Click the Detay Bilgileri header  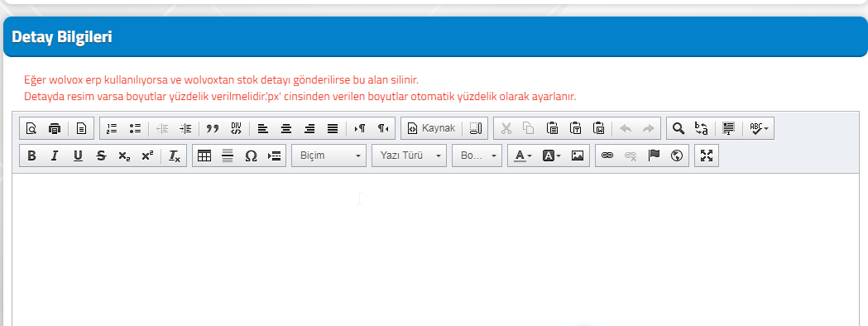pyautogui.click(x=62, y=37)
